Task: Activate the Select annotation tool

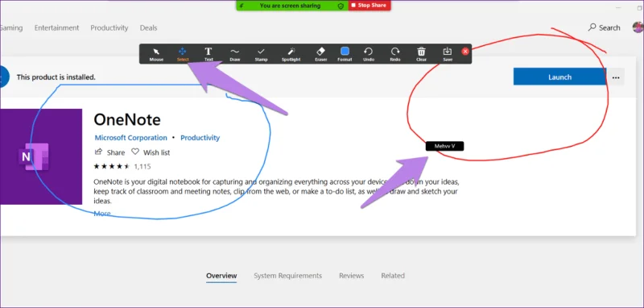Action: pyautogui.click(x=183, y=54)
